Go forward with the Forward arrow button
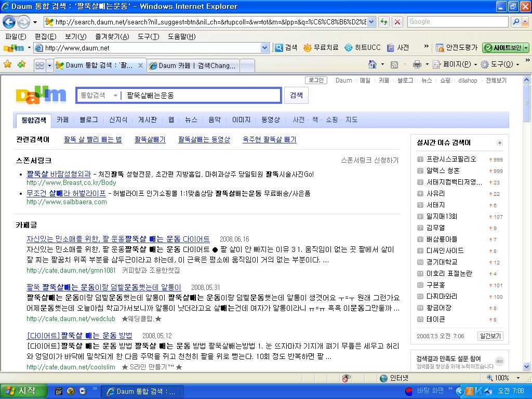This screenshot has height=399, width=532. pyautogui.click(x=23, y=22)
